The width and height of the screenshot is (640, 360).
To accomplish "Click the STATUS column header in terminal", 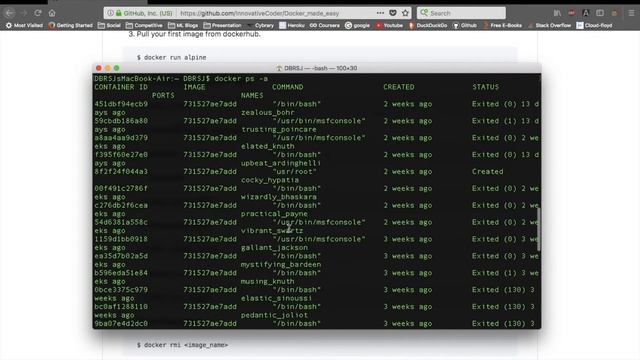I will [x=486, y=87].
